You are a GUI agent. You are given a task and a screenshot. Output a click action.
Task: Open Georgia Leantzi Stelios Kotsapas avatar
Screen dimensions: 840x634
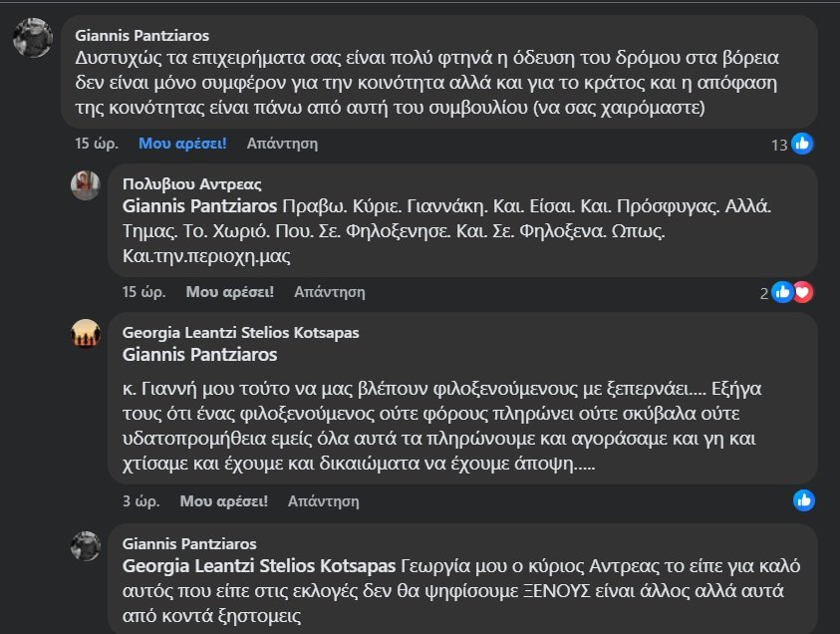[86, 334]
